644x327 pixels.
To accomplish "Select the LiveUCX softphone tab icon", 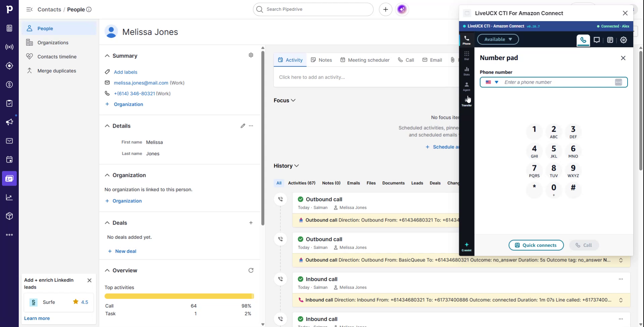I will pos(583,40).
